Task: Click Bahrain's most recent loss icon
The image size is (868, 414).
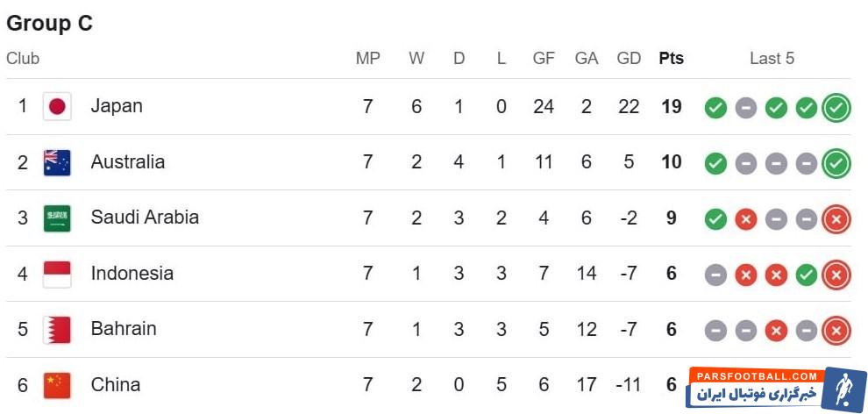Action: [836, 331]
